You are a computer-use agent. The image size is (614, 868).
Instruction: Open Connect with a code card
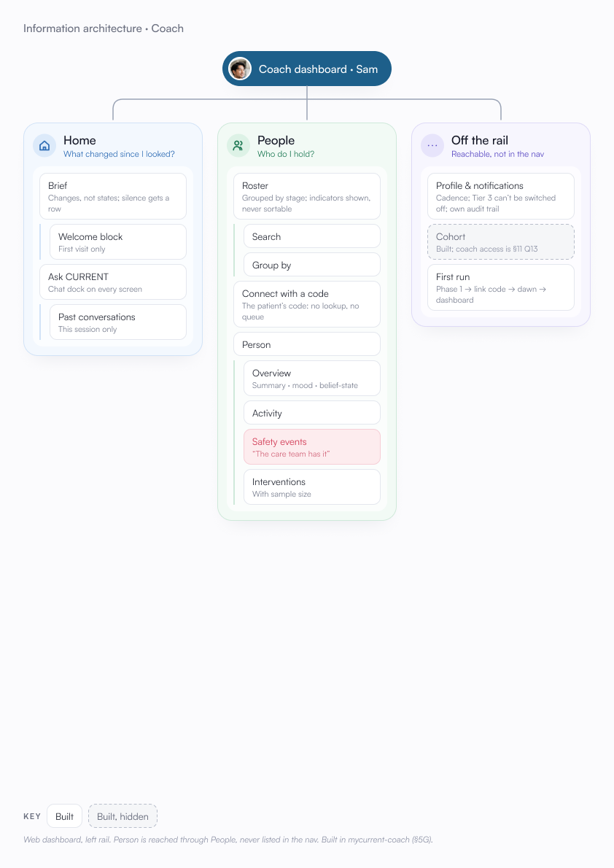click(307, 304)
